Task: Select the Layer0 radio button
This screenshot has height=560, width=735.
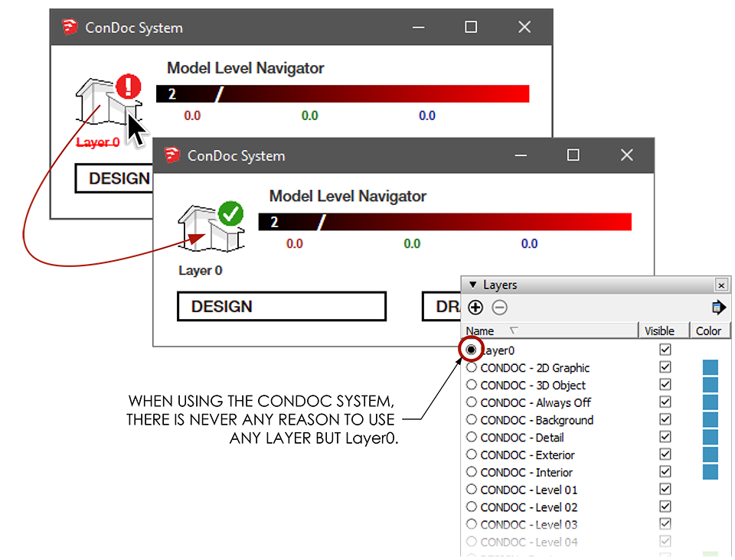Action: [471, 350]
